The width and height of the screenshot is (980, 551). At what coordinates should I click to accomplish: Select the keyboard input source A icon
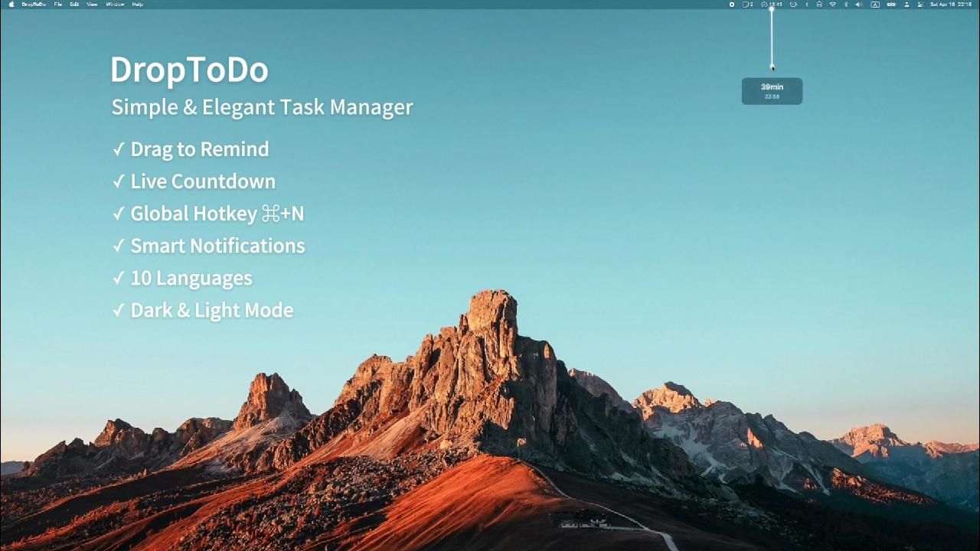coord(875,4)
